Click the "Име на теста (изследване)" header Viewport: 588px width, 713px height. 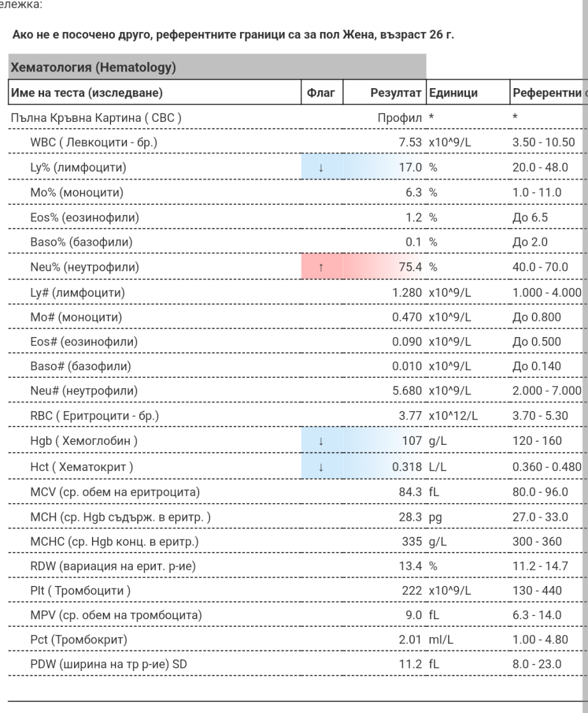coord(86,93)
